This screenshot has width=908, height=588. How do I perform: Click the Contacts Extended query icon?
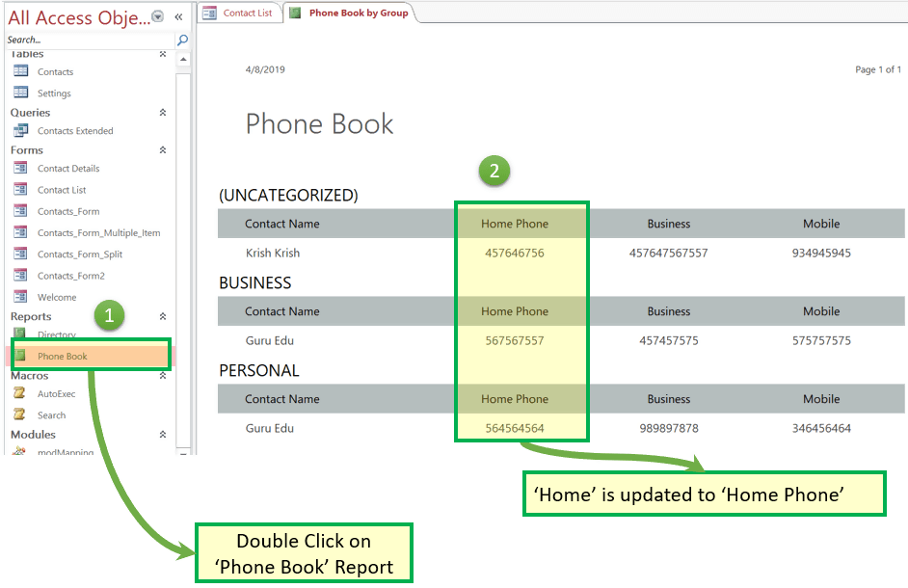coord(20,130)
